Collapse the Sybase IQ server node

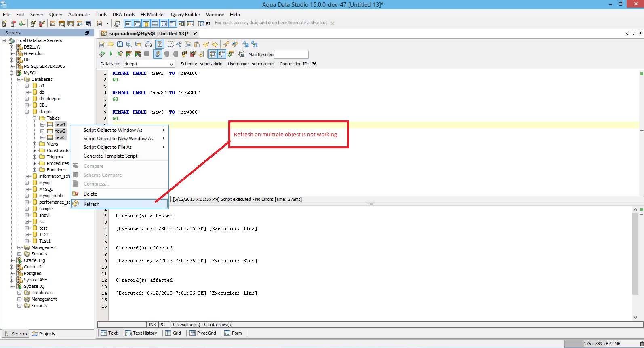click(12, 286)
